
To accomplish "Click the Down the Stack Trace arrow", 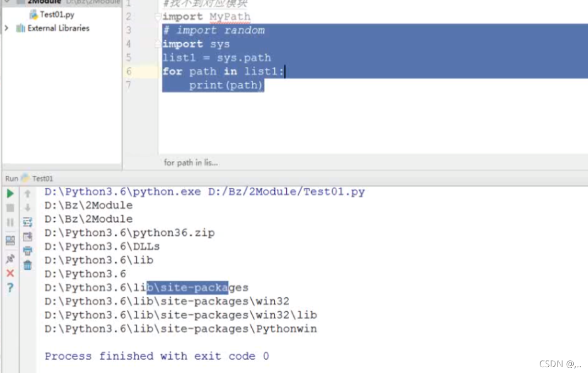I will tap(27, 208).
